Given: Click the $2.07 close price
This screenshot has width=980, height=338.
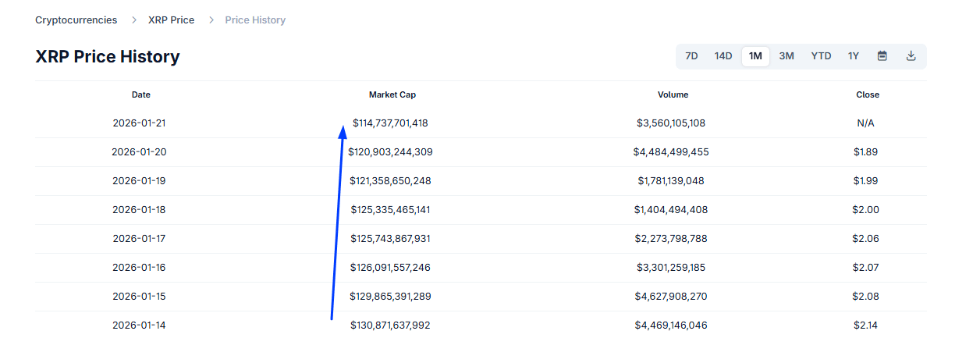Looking at the screenshot, I should click(866, 268).
